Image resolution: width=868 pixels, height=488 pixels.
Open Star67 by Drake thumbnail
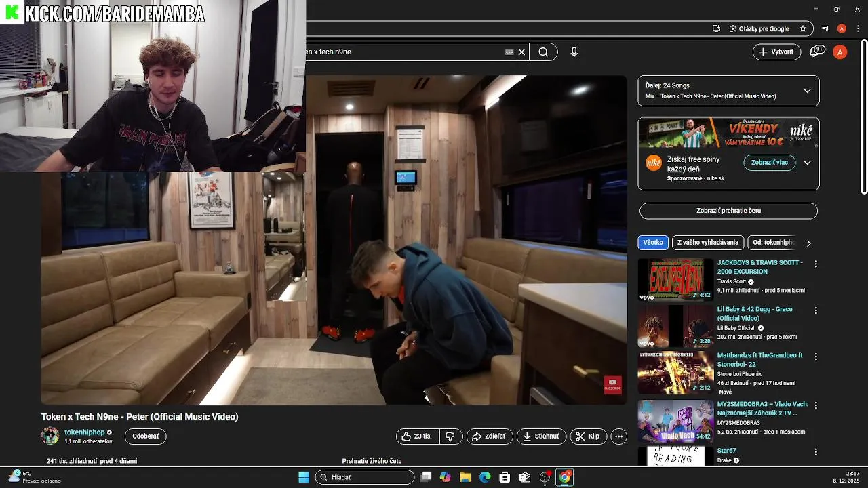click(675, 456)
